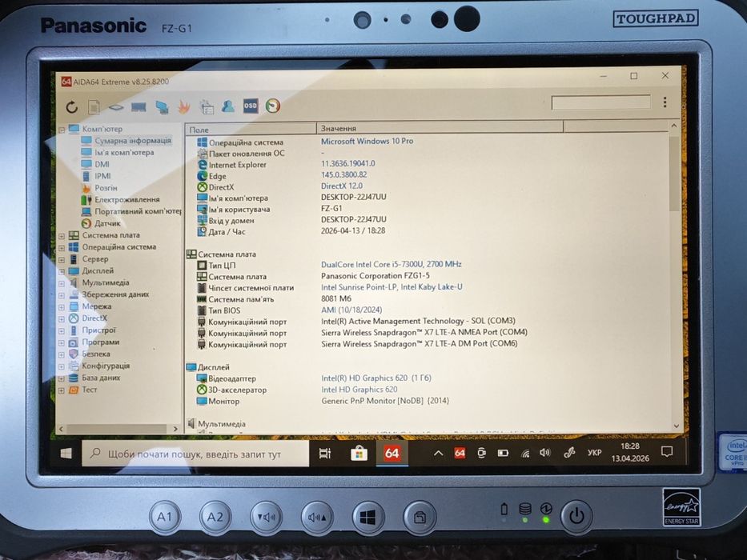Click the Windows taskbar search box
Screen dimensions: 747x560
pyautogui.click(x=195, y=454)
